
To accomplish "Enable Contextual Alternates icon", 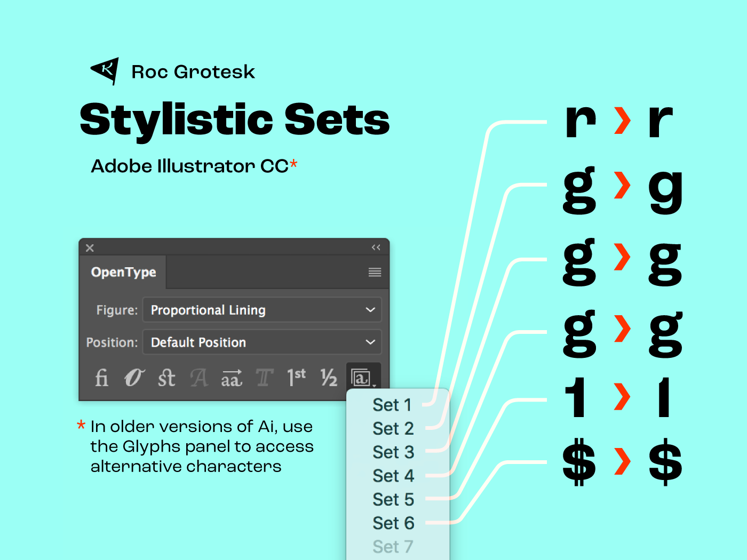I will pos(134,378).
